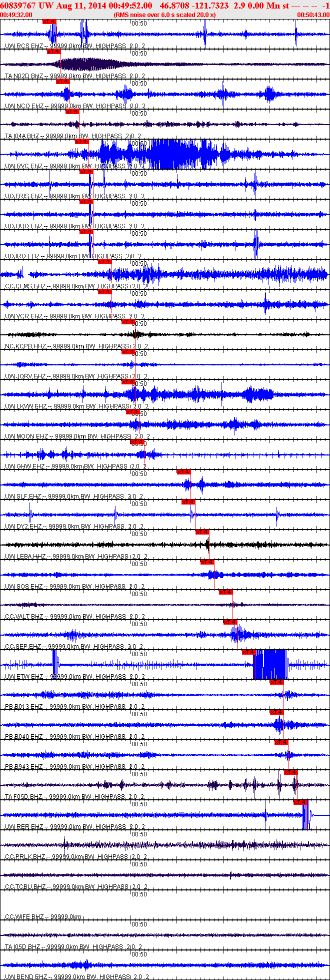Select the TA I04A BHZ station label
This screenshot has height=980, width=330.
(22, 136)
